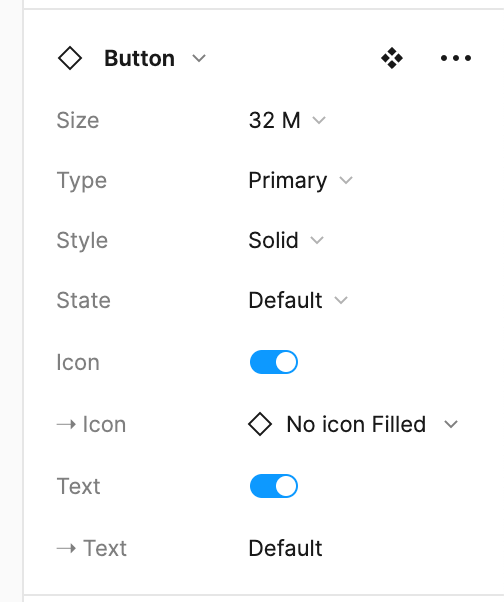Open the three-dot more options menu
Screen dimensions: 504x602
456,58
